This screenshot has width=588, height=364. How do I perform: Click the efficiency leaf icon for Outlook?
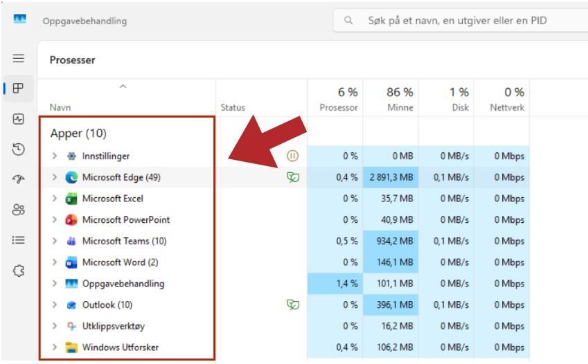292,304
